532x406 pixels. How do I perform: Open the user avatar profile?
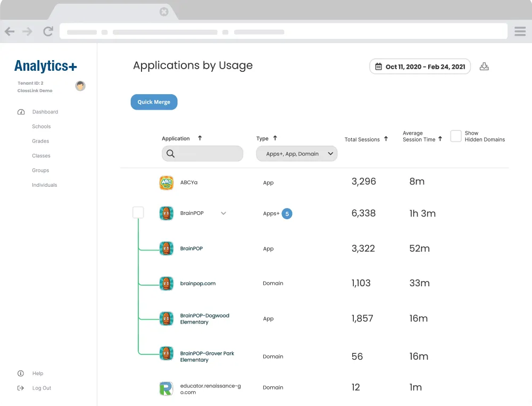80,86
